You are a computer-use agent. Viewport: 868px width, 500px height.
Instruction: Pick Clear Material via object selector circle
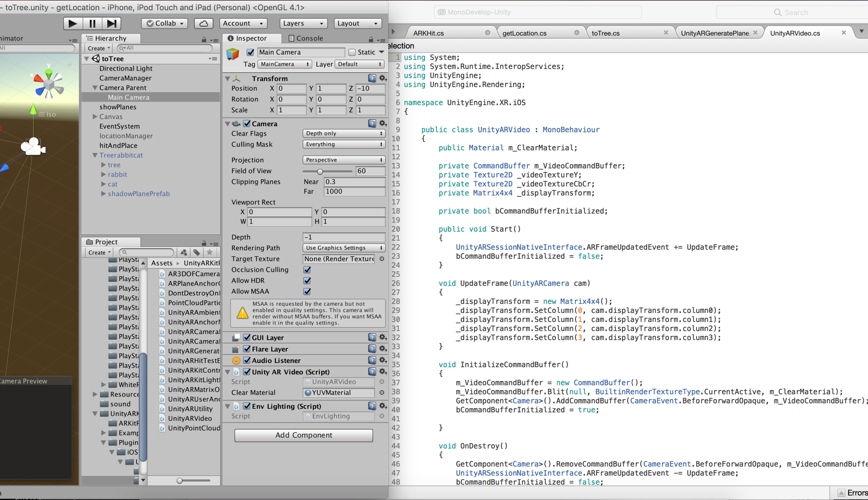point(382,392)
